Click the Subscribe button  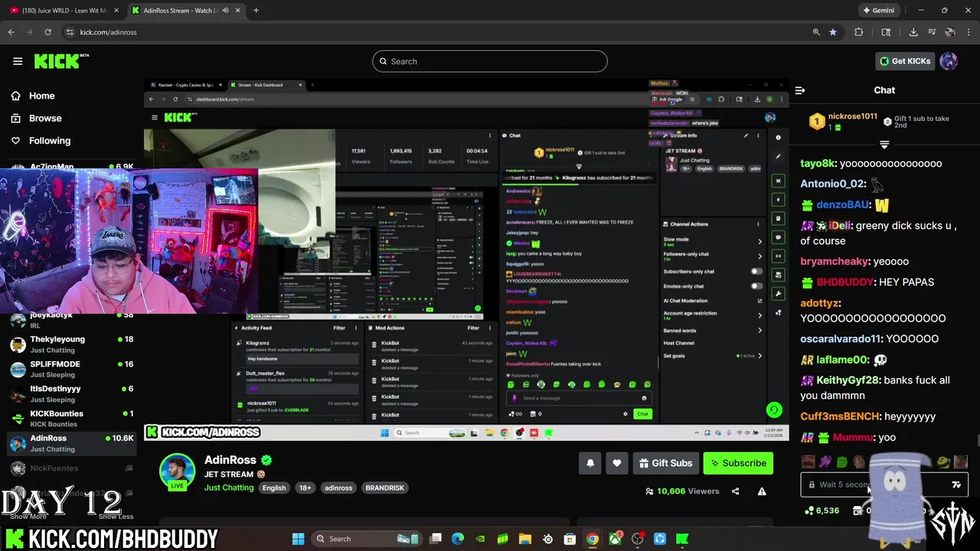[x=738, y=463]
